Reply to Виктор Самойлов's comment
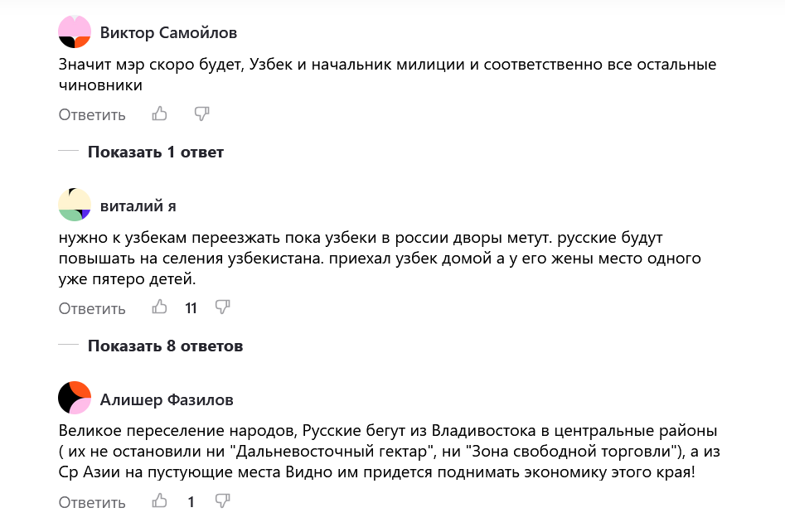 point(91,114)
